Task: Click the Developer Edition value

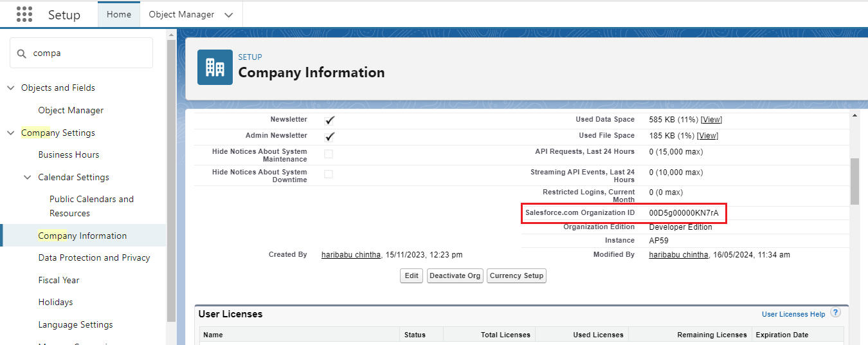Action: click(x=680, y=227)
